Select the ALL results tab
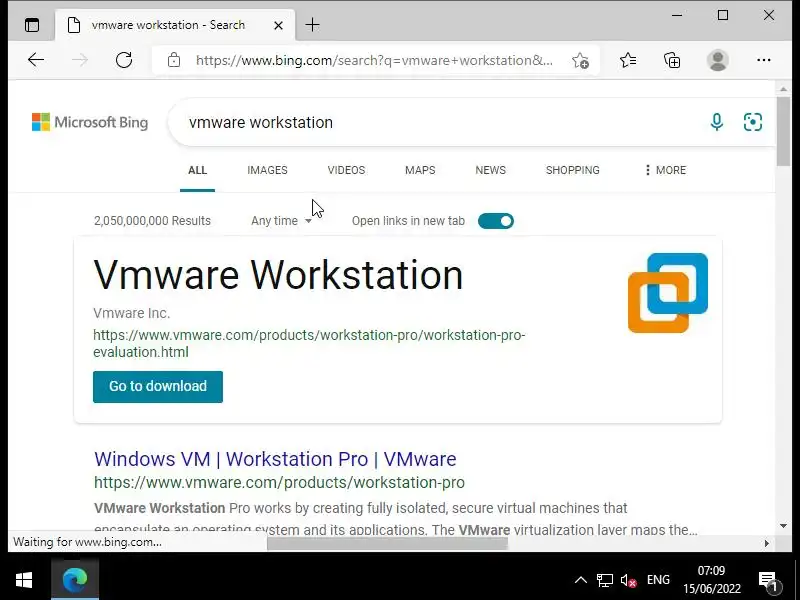 point(197,170)
